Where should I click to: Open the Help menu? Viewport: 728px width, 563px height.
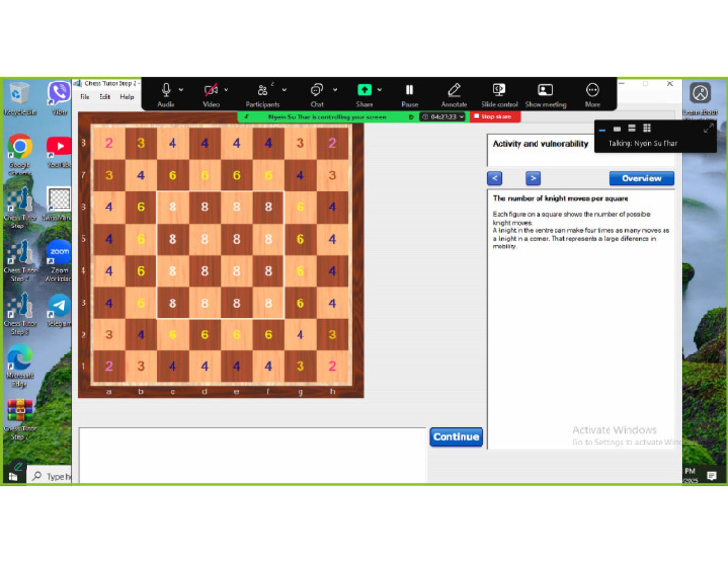tap(127, 97)
